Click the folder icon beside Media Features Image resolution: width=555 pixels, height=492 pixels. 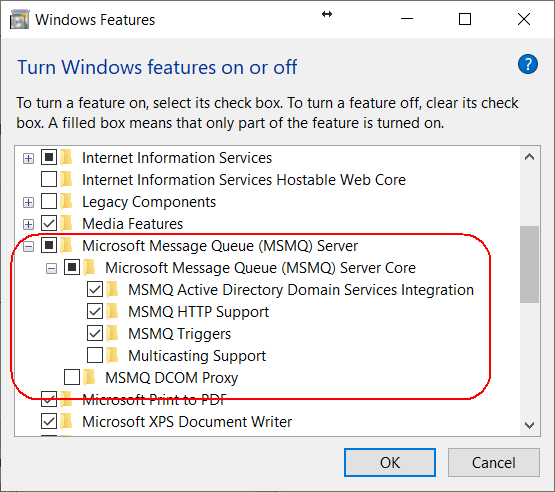pos(67,224)
